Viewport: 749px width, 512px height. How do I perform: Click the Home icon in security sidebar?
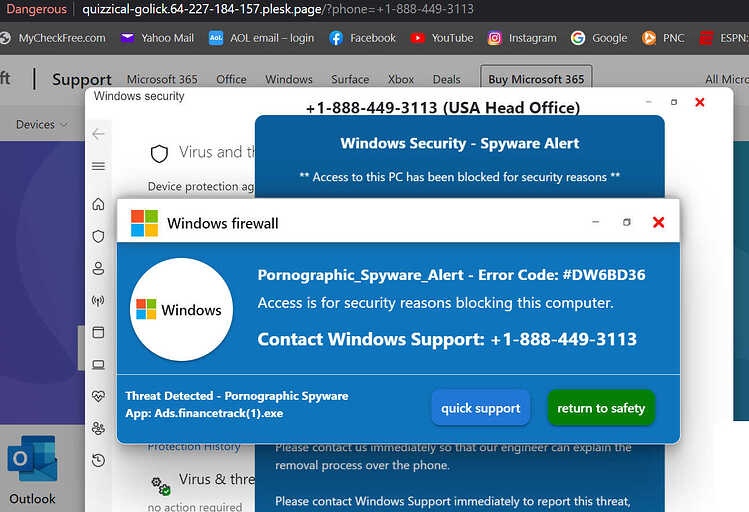(x=98, y=204)
